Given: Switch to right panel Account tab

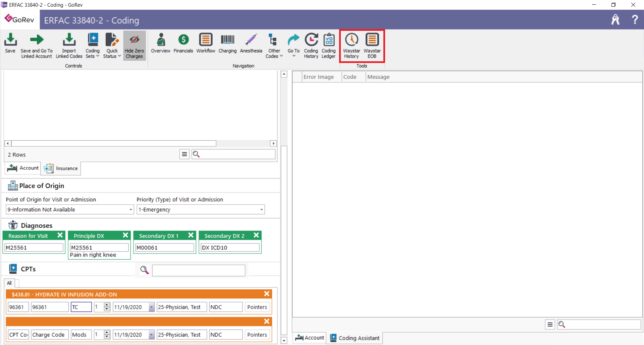Looking at the screenshot, I should point(310,338).
